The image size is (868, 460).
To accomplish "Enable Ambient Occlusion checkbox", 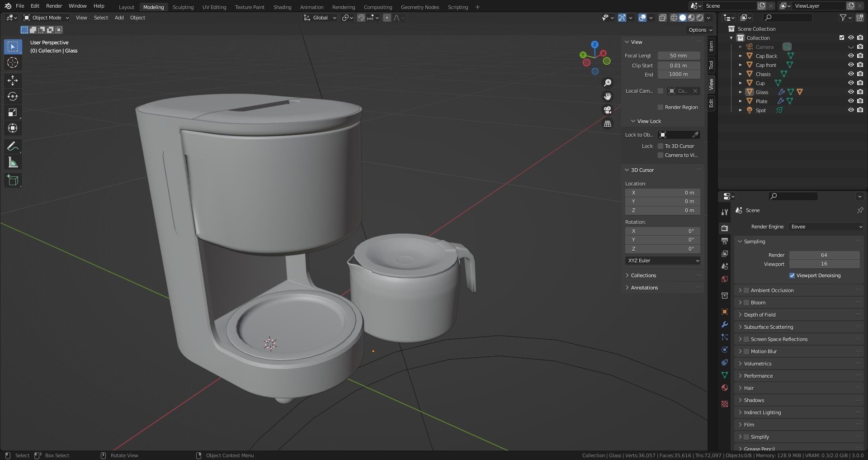I will pos(746,290).
